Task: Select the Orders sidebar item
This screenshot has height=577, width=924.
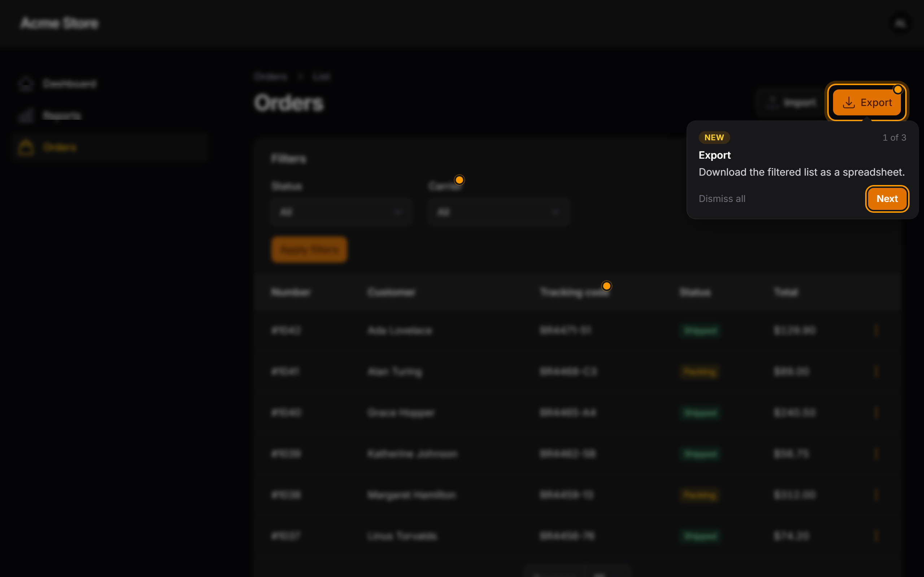Action: [109, 147]
